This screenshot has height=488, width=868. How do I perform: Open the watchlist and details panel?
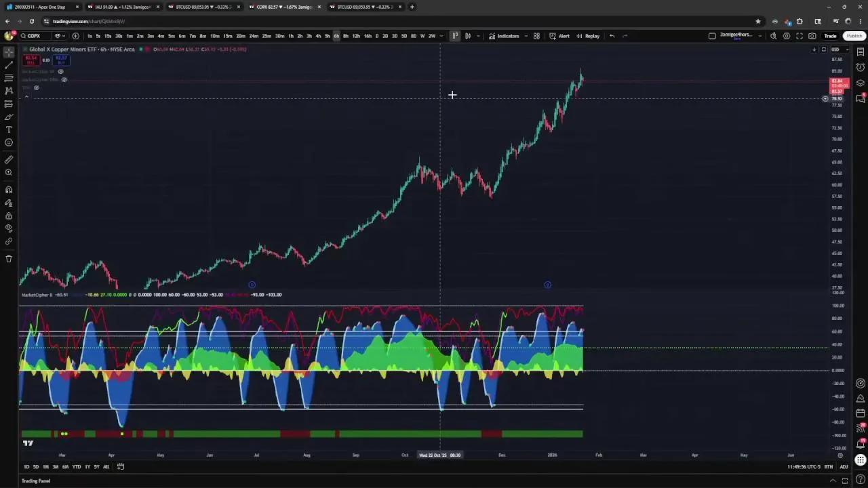(861, 52)
